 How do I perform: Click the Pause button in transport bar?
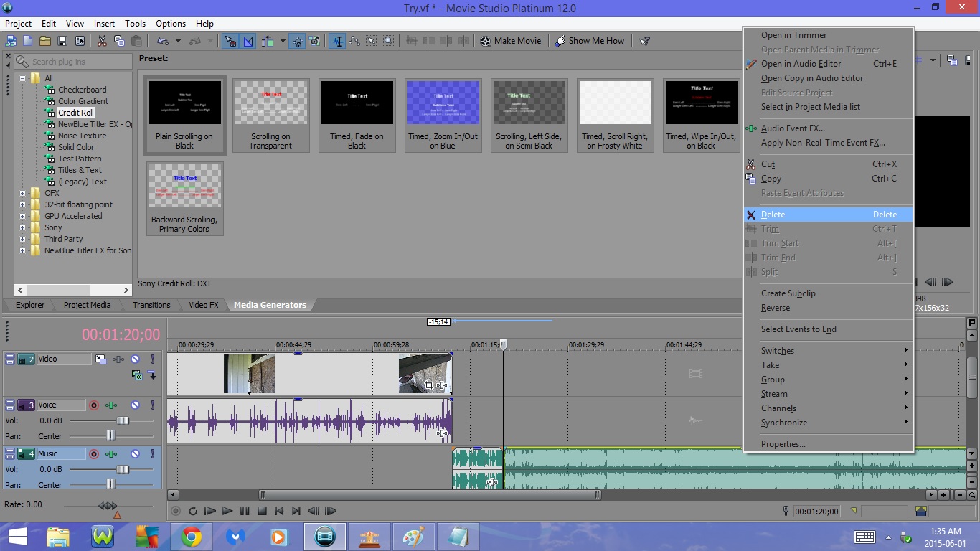[245, 511]
